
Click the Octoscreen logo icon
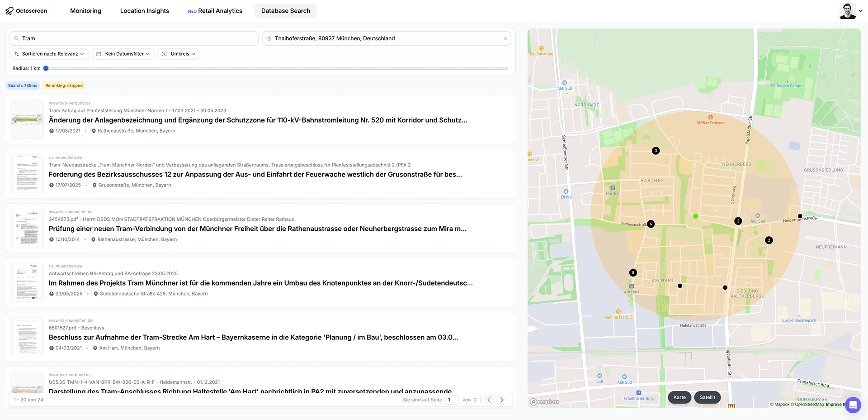9,11
